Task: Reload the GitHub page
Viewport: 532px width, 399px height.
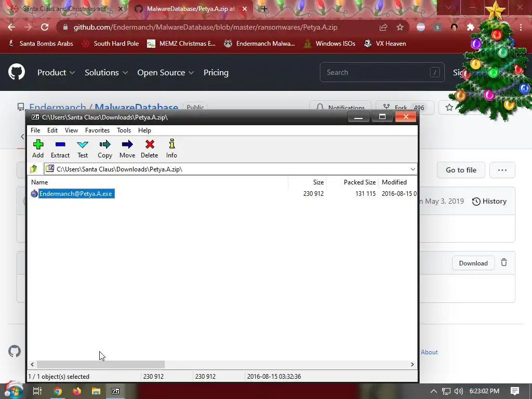Action: pyautogui.click(x=45, y=27)
